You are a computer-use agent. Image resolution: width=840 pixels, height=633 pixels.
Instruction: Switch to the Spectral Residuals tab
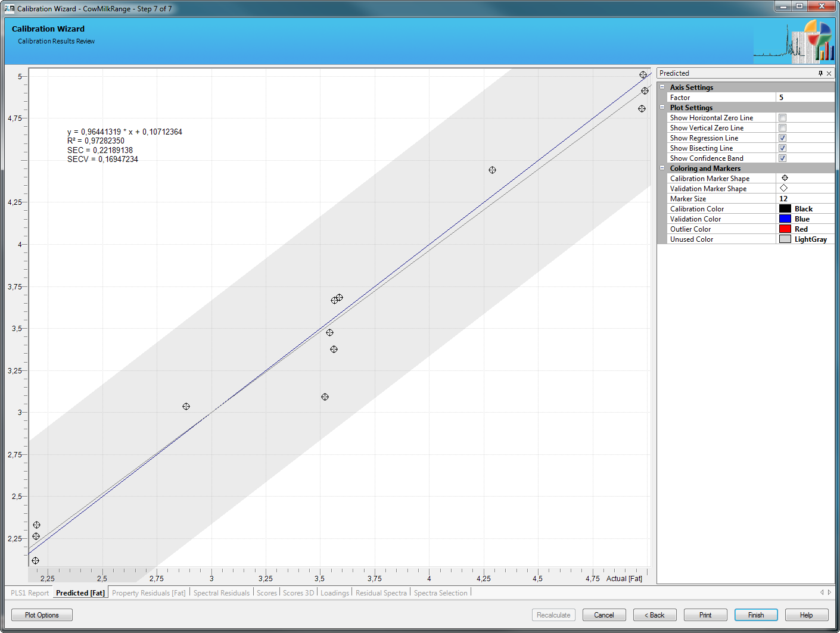click(221, 593)
